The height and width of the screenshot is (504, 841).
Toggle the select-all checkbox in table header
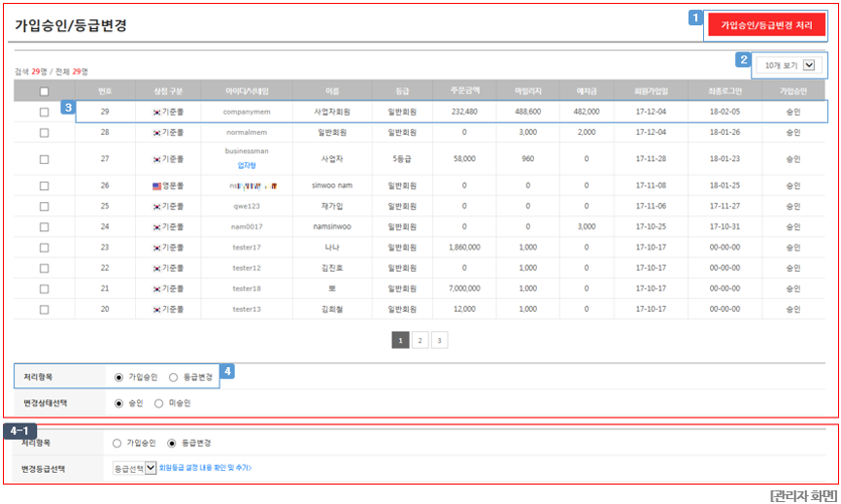(x=44, y=91)
